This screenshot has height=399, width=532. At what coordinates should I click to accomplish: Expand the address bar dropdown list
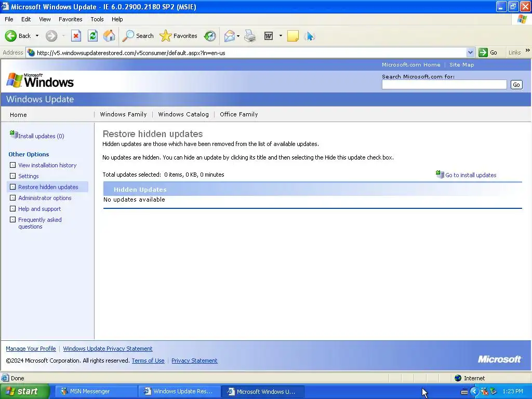[470, 52]
